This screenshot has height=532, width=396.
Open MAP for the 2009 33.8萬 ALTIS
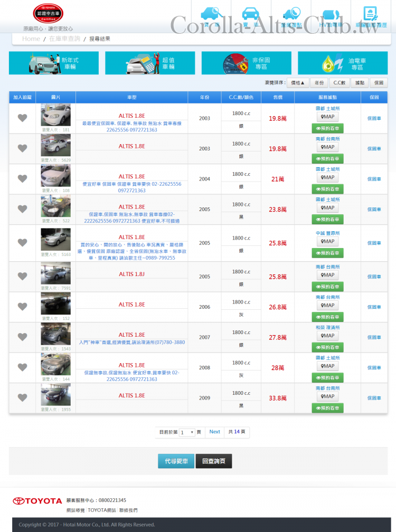coord(327,396)
